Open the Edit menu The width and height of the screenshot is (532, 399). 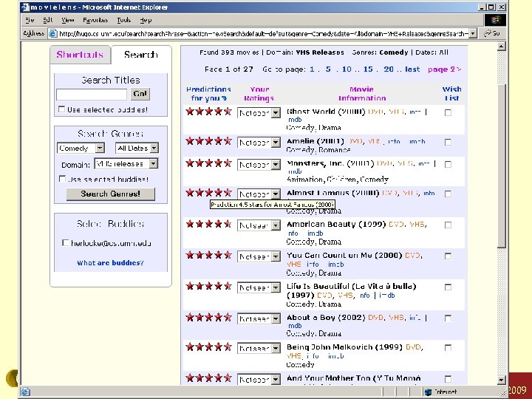pos(48,20)
